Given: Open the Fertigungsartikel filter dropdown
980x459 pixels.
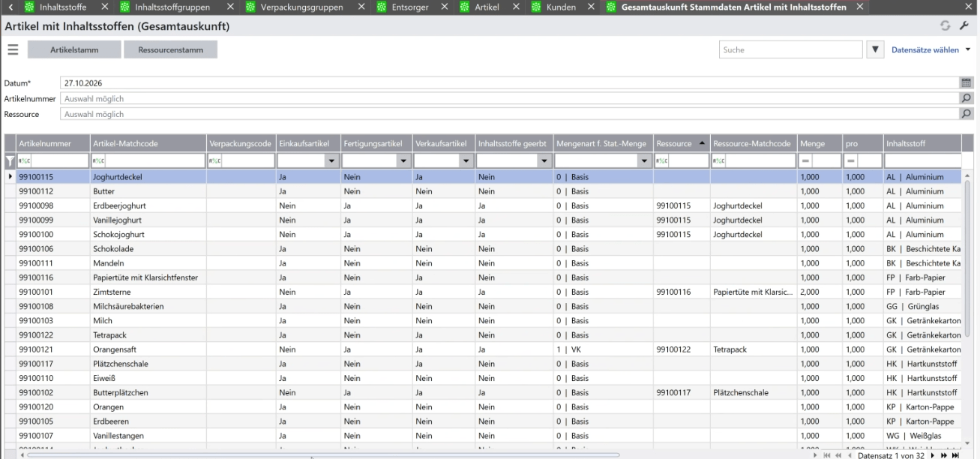Looking at the screenshot, I should 403,160.
